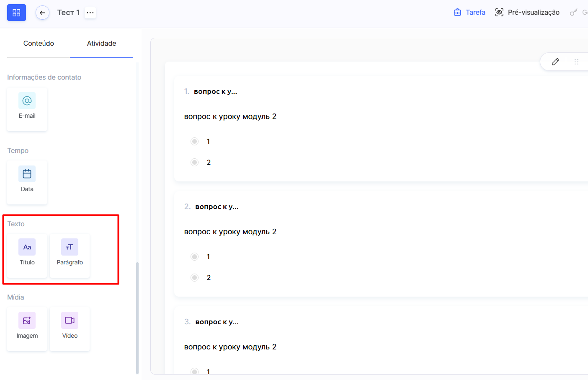Open the Tarefa section

(469, 13)
